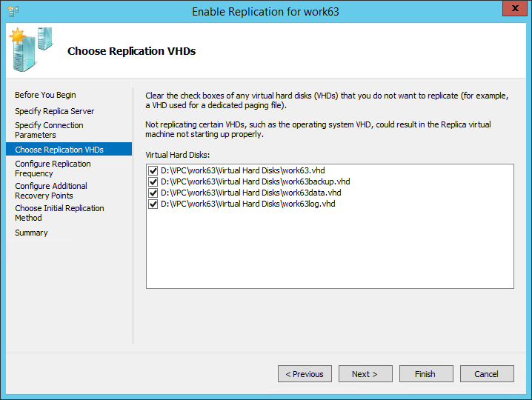Cancel the replication wizard
Image resolution: width=532 pixels, height=400 pixels.
pos(487,374)
